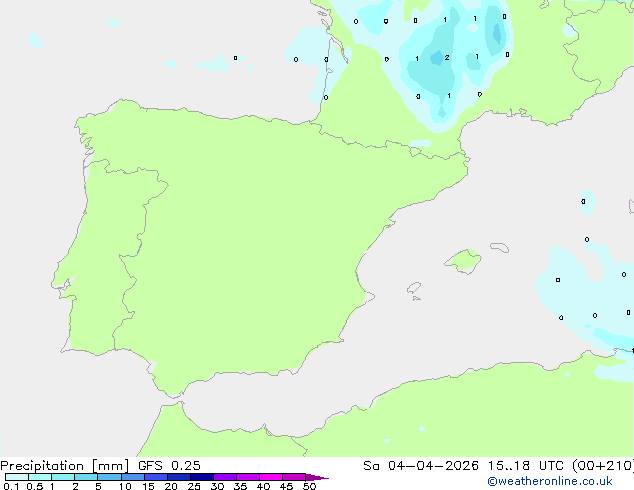This screenshot has height=490, width=634.
Task: Click the "2" precipitation value over France
Action: click(447, 57)
